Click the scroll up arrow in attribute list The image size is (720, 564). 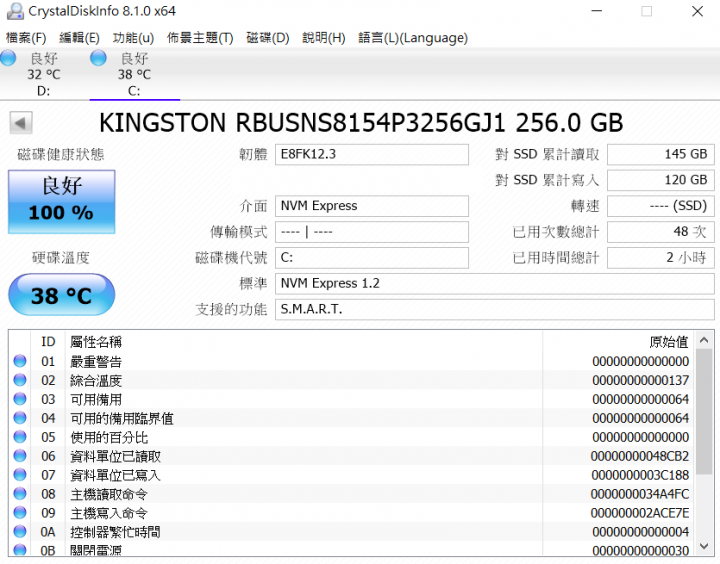tap(704, 340)
